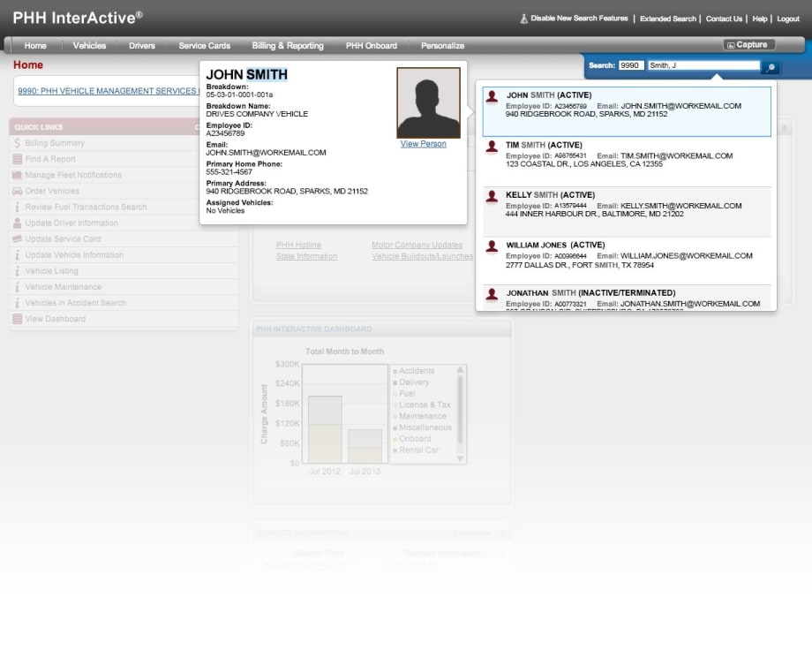Click the Billing Summary dollar icon
The width and height of the screenshot is (812, 658).
tap(17, 143)
